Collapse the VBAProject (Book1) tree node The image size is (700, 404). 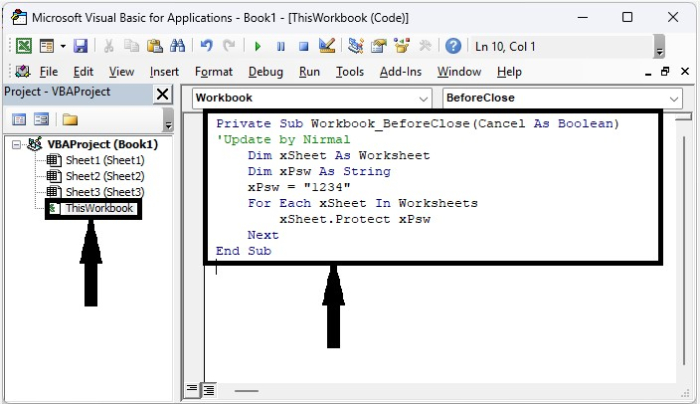coord(16,145)
